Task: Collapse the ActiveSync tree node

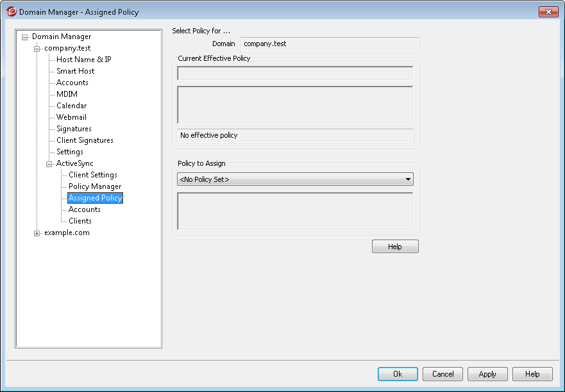Action: [x=49, y=164]
